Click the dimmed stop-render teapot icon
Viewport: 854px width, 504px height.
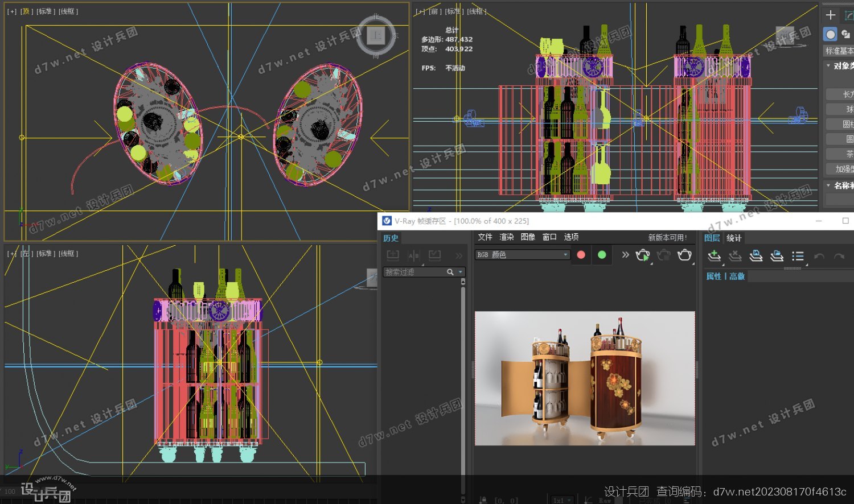coord(664,255)
